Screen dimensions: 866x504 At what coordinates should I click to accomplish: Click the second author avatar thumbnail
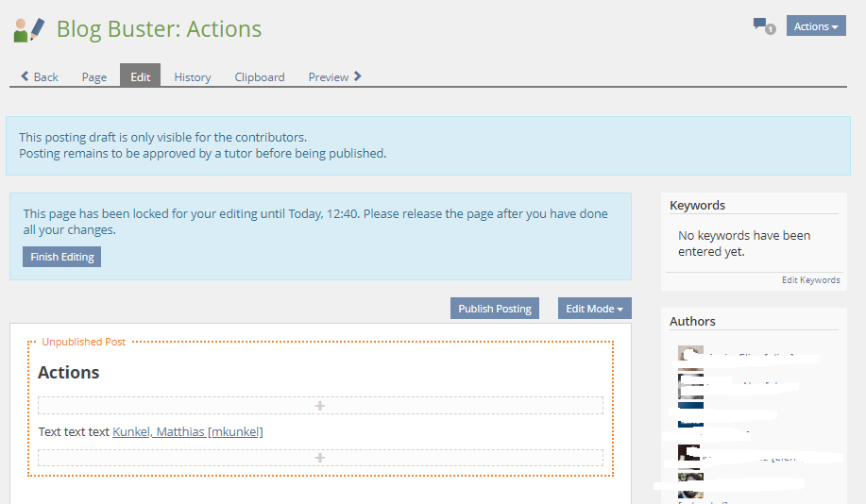coord(690,385)
